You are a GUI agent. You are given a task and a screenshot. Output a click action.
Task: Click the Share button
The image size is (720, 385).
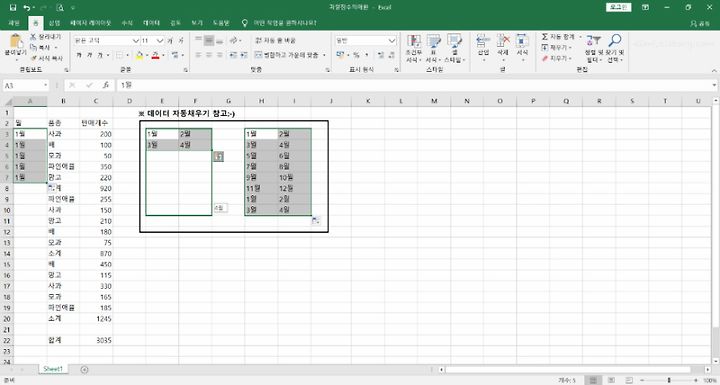tap(700, 23)
